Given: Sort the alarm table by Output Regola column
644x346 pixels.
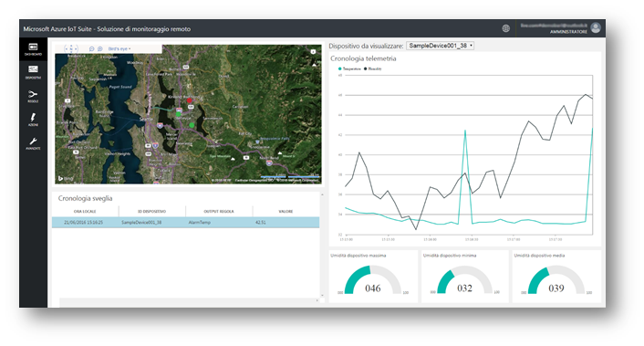Looking at the screenshot, I should tap(219, 211).
